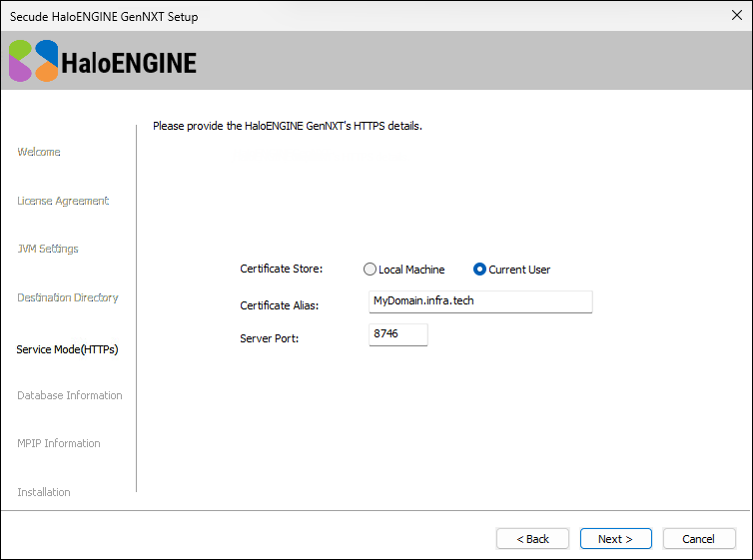Click the Database Information step
Screen dimensions: 753x560
tap(70, 395)
